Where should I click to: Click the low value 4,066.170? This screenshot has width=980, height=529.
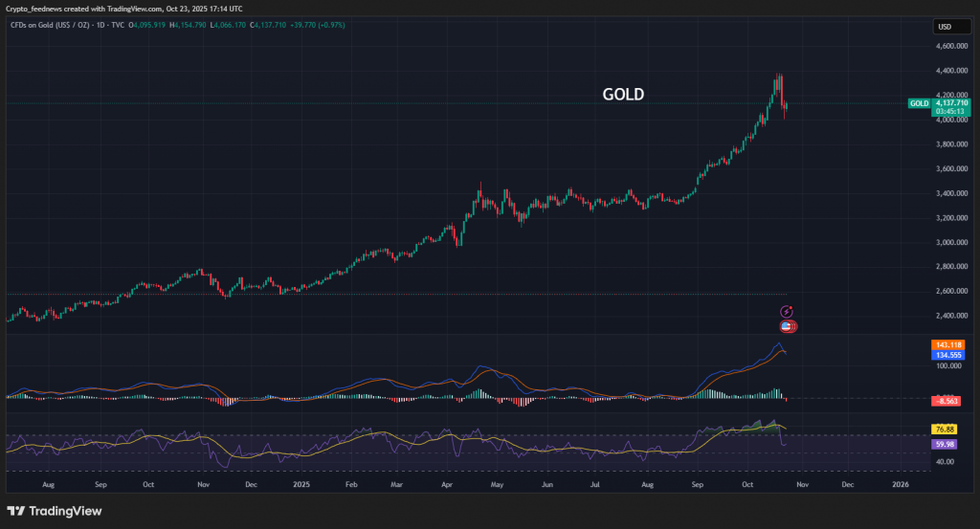[228, 25]
